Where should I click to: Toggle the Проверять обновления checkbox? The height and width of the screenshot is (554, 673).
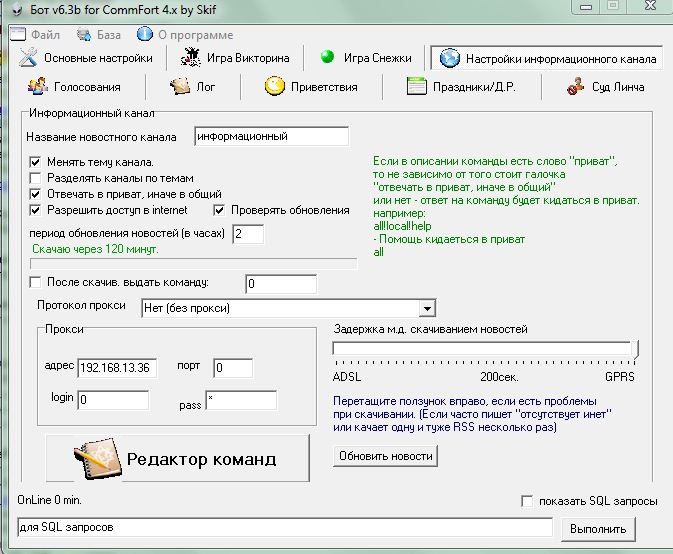point(220,210)
